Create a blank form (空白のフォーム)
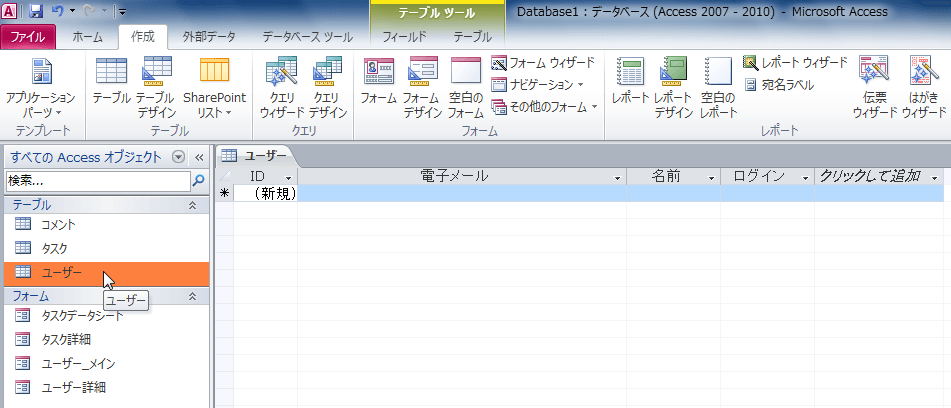Screen dimensions: 951x408 (x=466, y=88)
